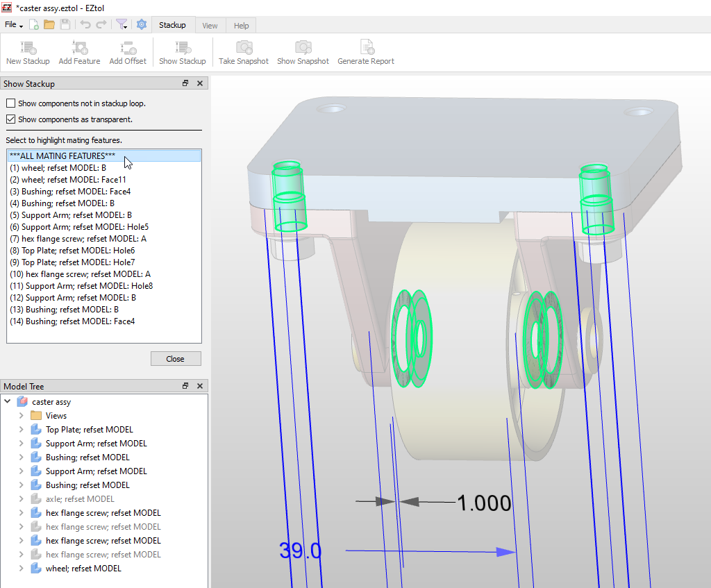The height and width of the screenshot is (588, 711).
Task: Expand the caster assy tree node
Action: point(7,401)
